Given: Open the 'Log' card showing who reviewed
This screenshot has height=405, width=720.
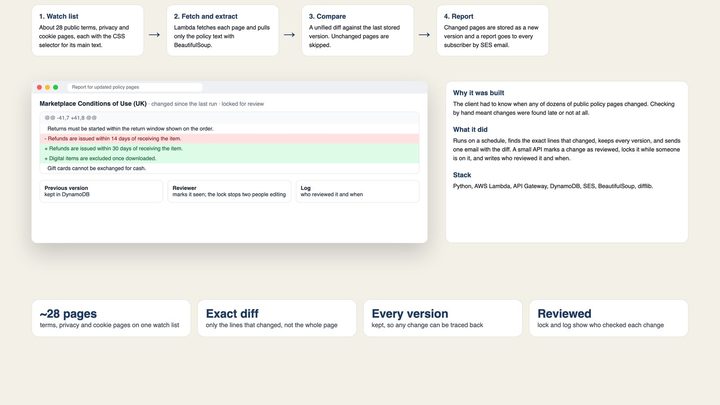Looking at the screenshot, I should click(x=357, y=191).
